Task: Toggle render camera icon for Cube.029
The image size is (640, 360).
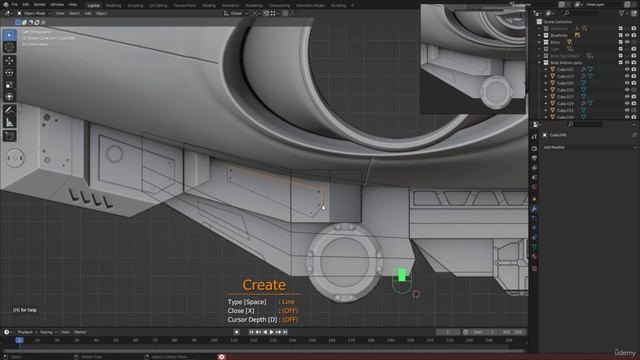Action: coord(634,103)
